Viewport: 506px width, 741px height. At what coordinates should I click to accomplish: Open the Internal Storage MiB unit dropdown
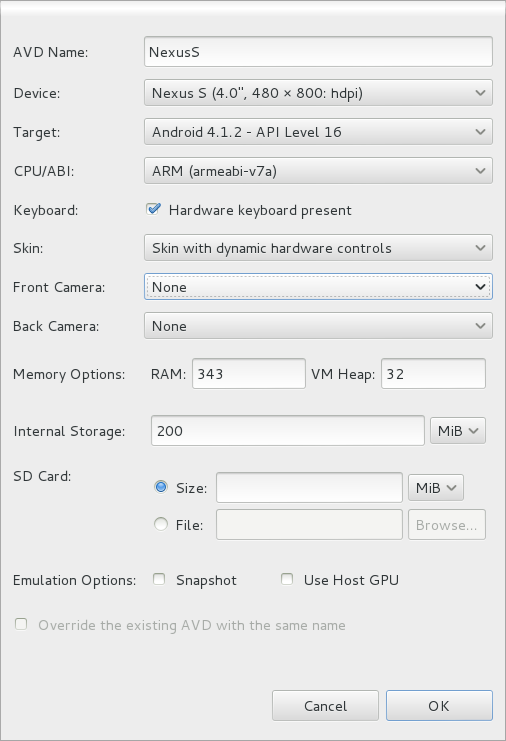(458, 431)
